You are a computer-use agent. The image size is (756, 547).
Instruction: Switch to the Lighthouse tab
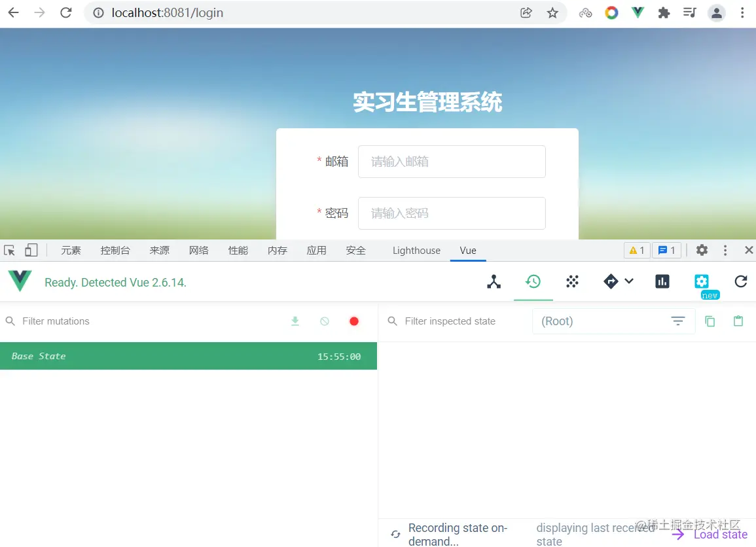(416, 250)
